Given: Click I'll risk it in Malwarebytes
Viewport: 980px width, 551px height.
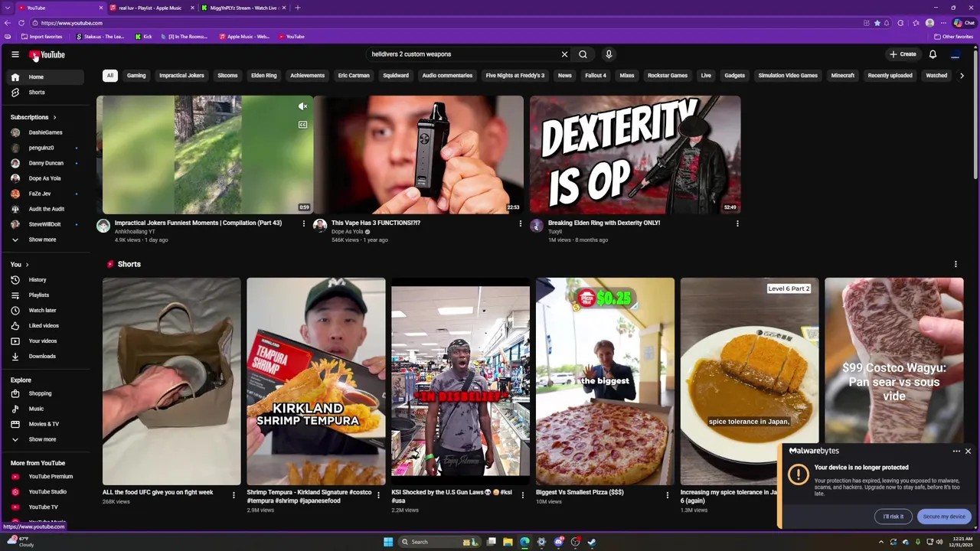Looking at the screenshot, I should tap(893, 517).
